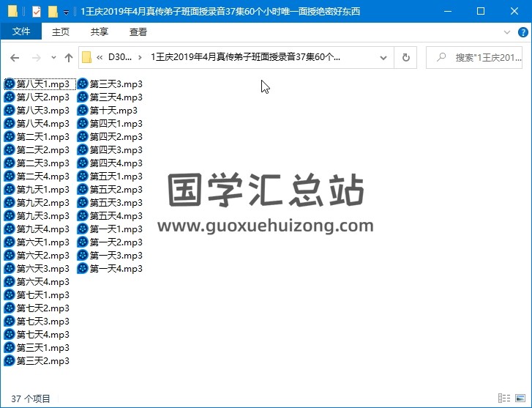Open recent locations dropdown next to forward arrow
This screenshot has height=408, width=532.
click(53, 57)
